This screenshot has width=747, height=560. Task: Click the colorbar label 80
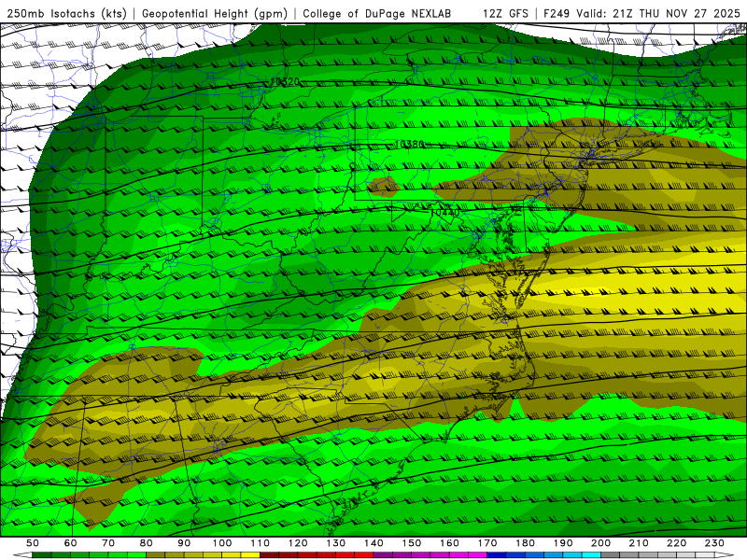tap(147, 543)
